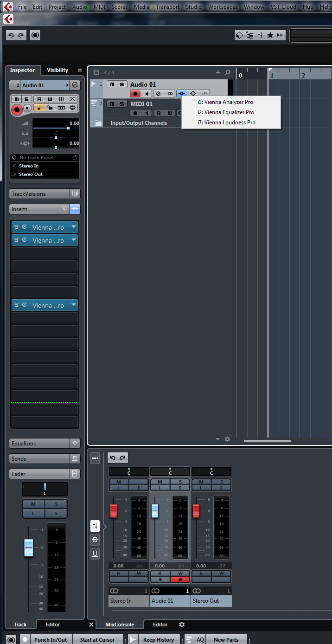Collapse the Fader section in the Inspector
Image resolution: width=332 pixels, height=644 pixels.
click(x=39, y=474)
